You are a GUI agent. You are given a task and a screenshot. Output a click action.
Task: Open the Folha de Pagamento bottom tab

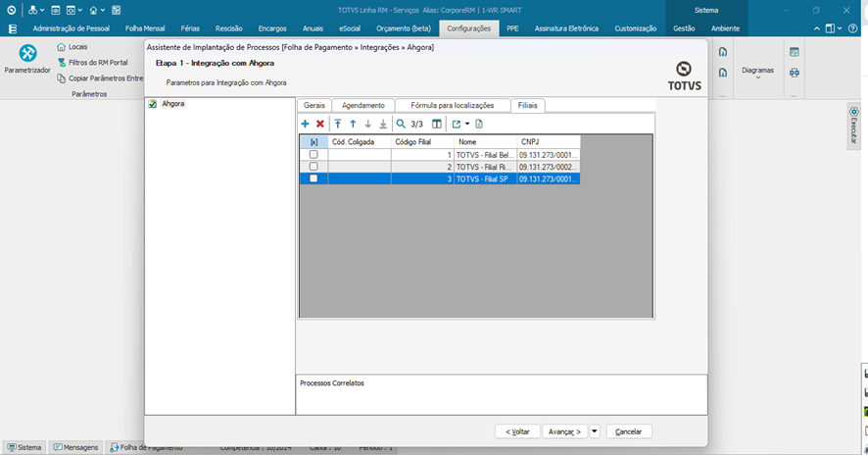tap(146, 447)
